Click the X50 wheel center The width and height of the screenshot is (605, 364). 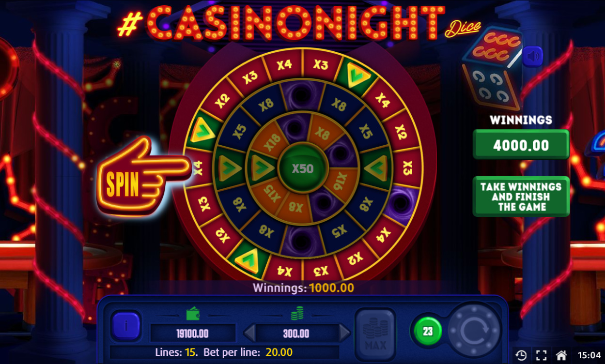point(303,169)
